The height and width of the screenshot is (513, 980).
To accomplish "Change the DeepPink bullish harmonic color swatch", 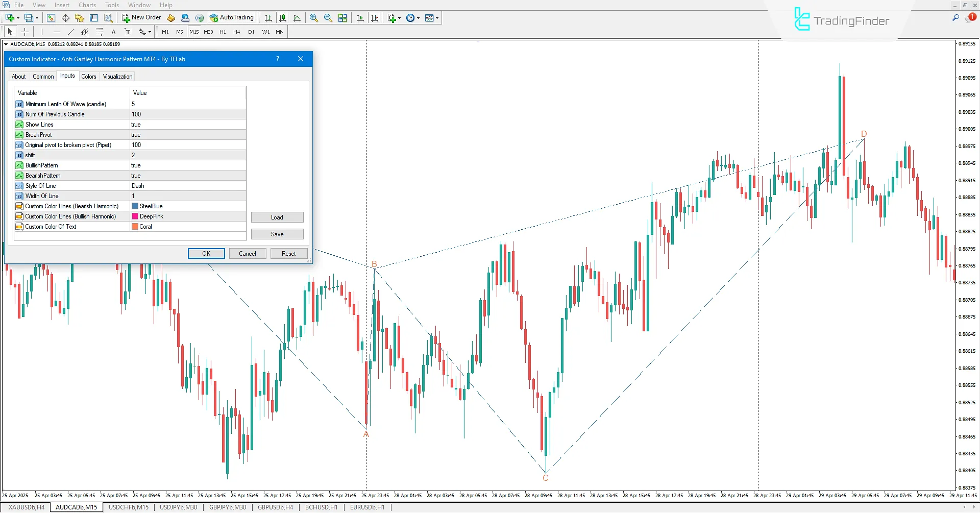I will pyautogui.click(x=134, y=216).
